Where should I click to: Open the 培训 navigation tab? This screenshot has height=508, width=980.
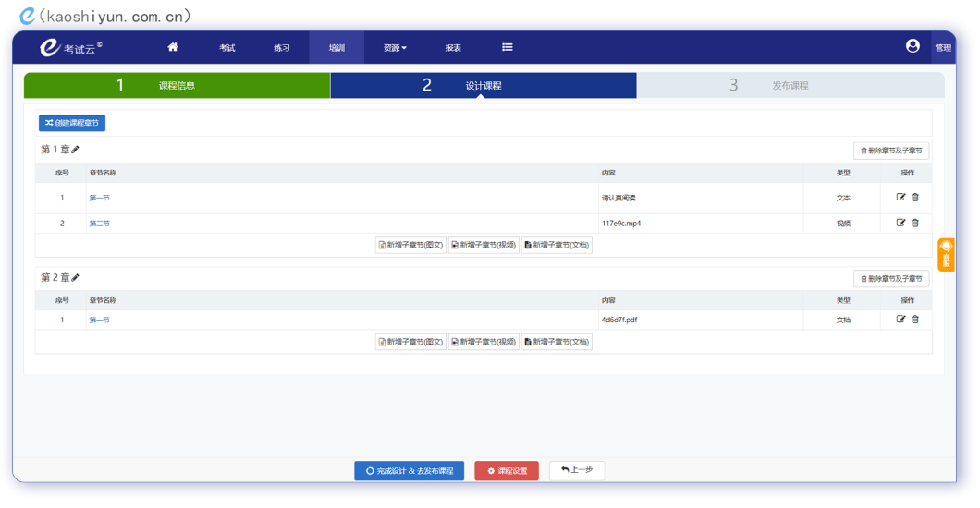pos(337,48)
